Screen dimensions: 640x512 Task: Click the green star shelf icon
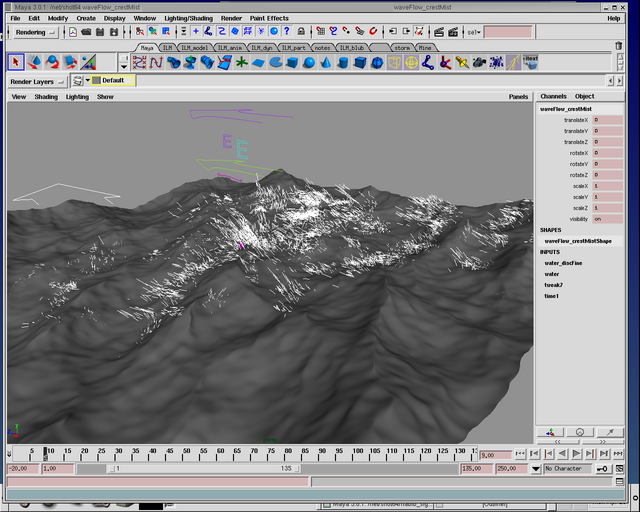(242, 62)
